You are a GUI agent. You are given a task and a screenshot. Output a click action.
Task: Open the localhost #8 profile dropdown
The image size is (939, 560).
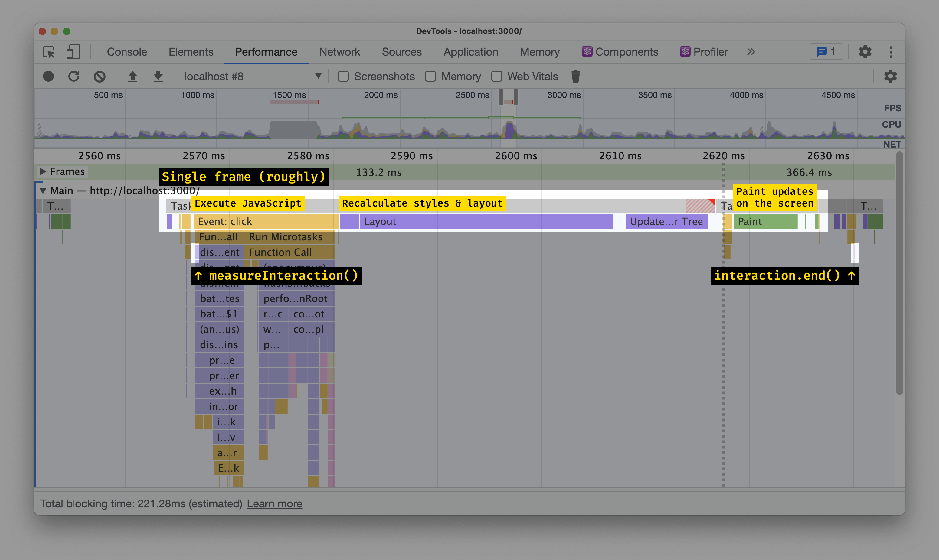pyautogui.click(x=318, y=76)
